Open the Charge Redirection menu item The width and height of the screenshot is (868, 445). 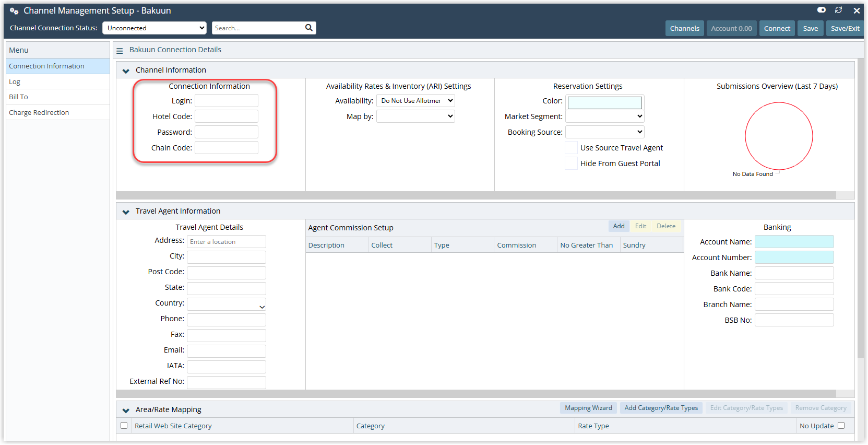pos(58,113)
